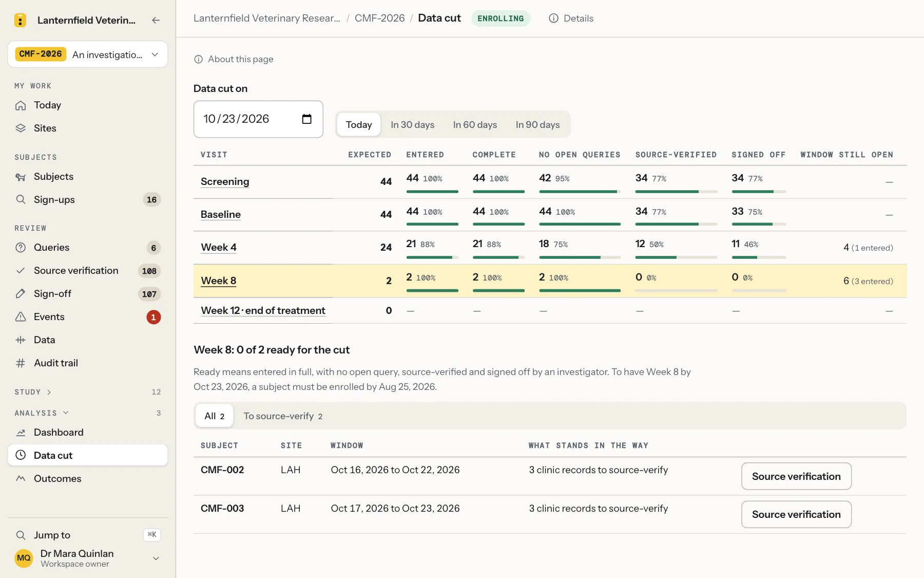
Task: Click the Outcomes line icon
Action: (21, 479)
